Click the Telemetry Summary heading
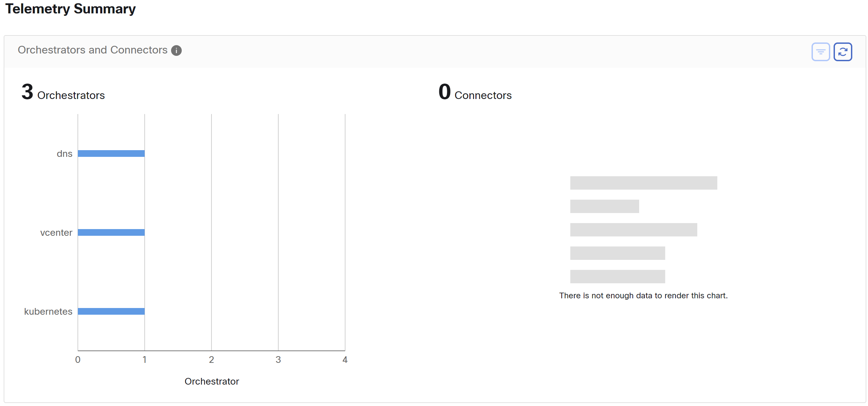This screenshot has height=406, width=868. tap(70, 9)
